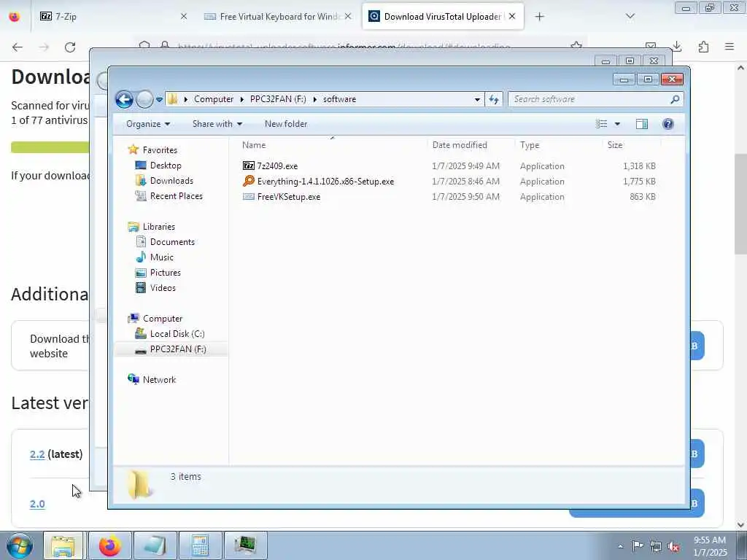Image resolution: width=747 pixels, height=560 pixels.
Task: Sort by Name column header
Action: point(332,145)
